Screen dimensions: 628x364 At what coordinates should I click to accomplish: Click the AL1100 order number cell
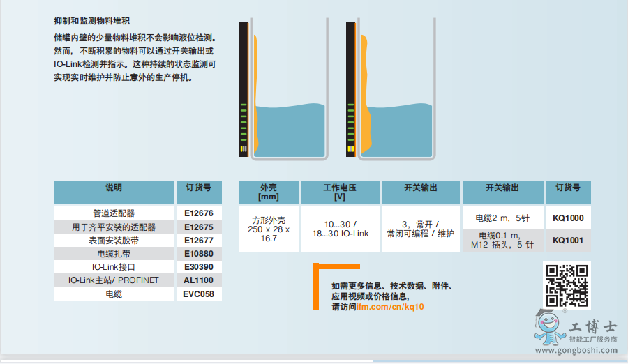(198, 280)
